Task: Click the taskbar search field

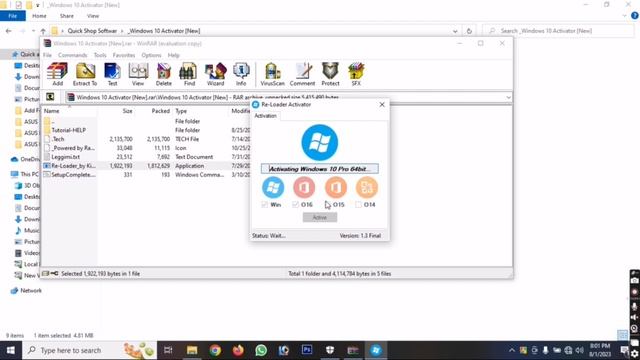Action: click(x=89, y=350)
